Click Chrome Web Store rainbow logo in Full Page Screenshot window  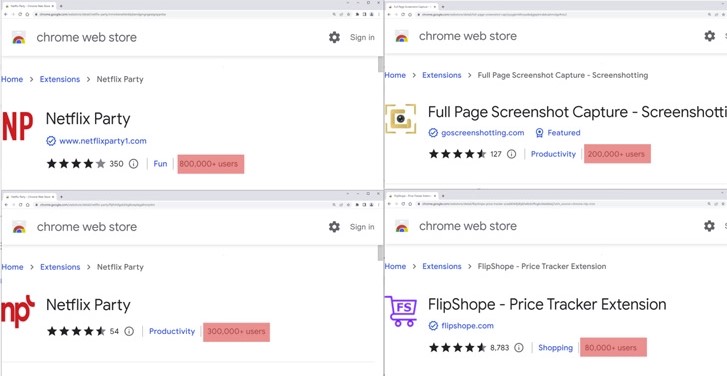402,36
